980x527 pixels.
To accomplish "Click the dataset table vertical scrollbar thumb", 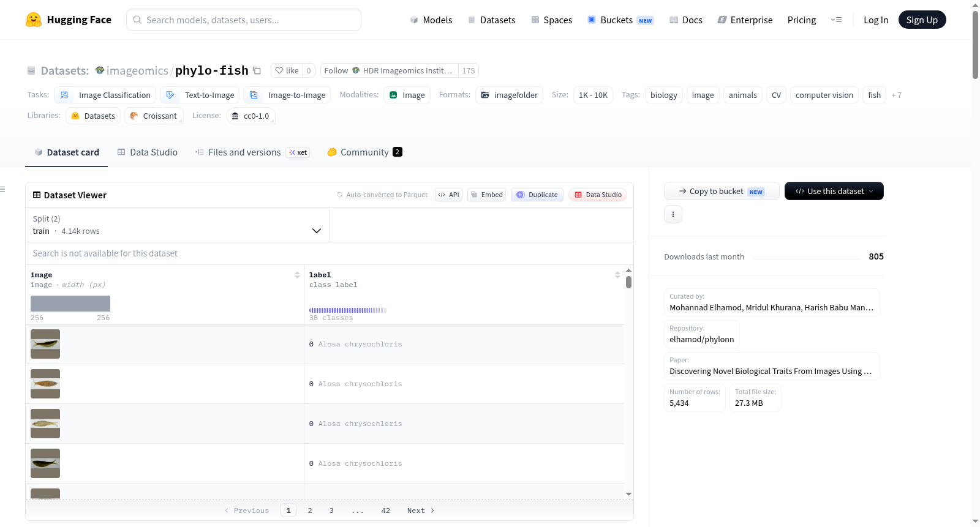I will click(628, 282).
